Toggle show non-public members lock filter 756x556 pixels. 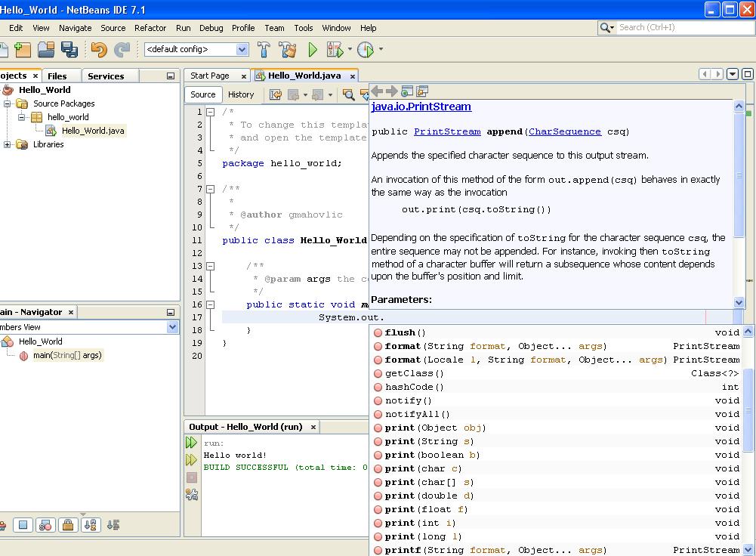pos(68,525)
